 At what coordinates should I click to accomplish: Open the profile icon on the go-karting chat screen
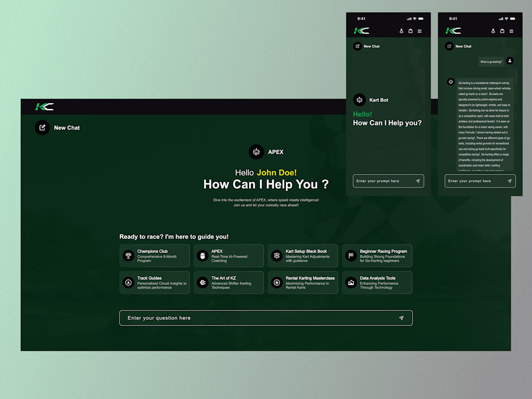[493, 31]
